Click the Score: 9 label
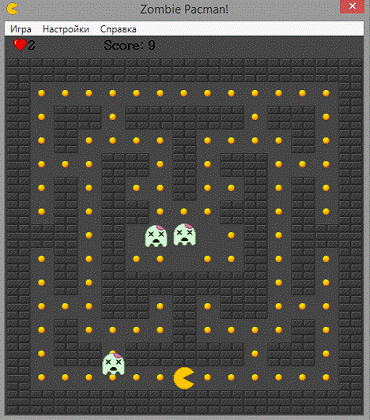 coord(130,45)
